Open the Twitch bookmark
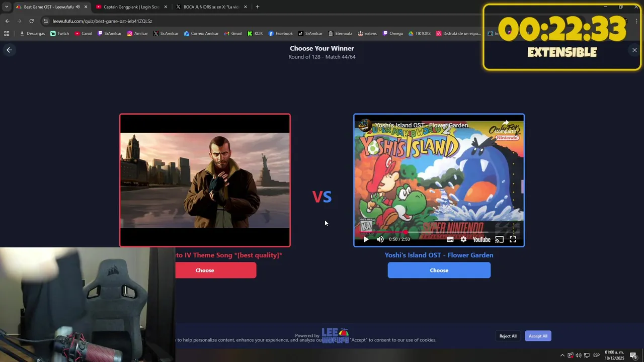 [x=59, y=34]
